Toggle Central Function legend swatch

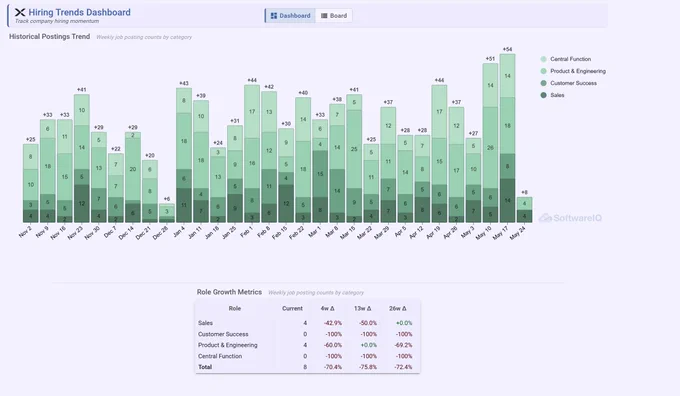click(543, 59)
